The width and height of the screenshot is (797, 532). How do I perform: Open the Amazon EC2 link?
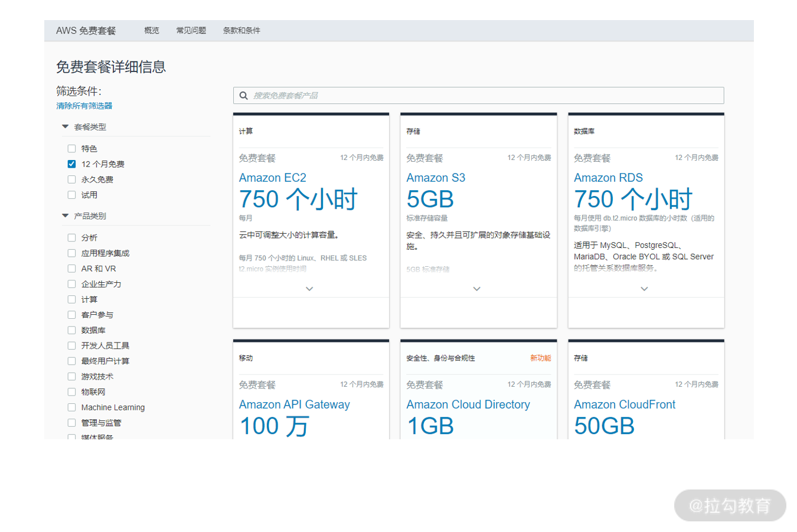[272, 178]
